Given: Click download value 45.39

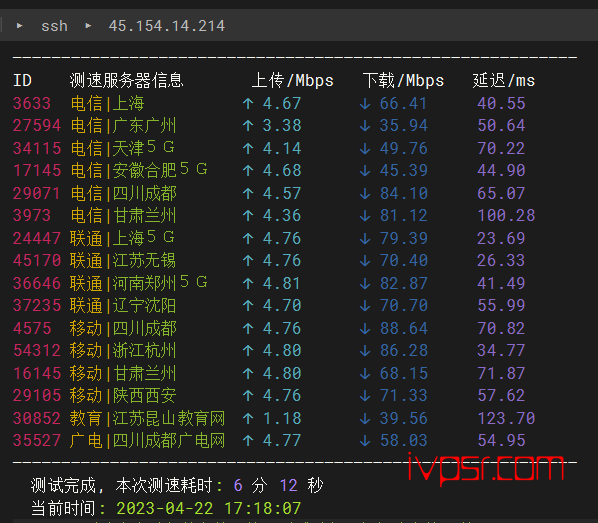Looking at the screenshot, I should (x=403, y=171).
